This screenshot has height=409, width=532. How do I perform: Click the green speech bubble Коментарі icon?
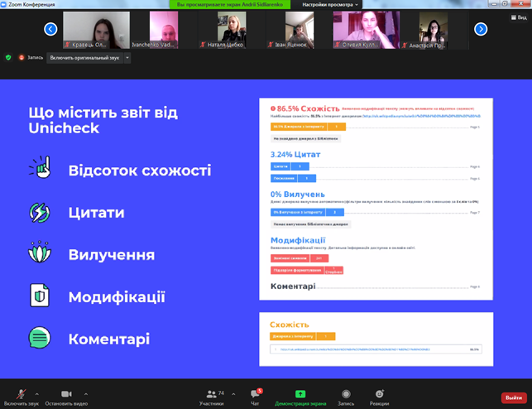tap(40, 337)
